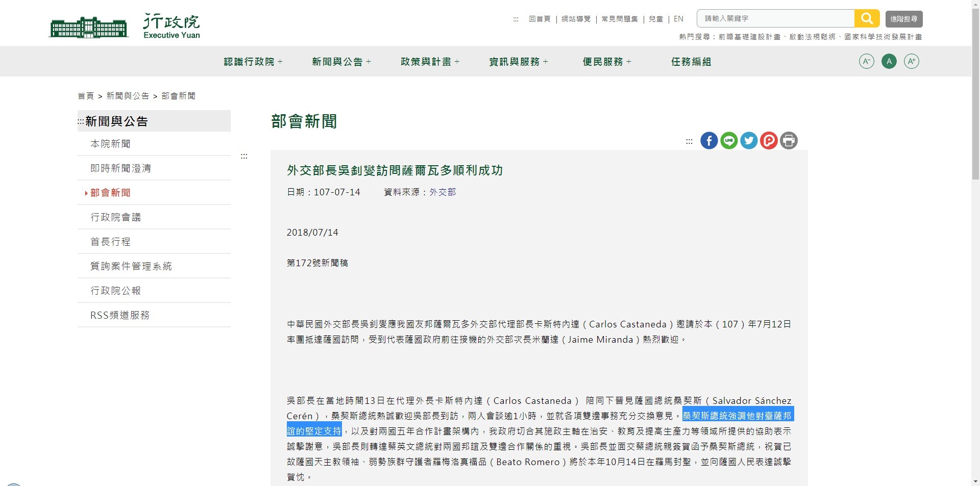
Task: Click the printer icon to print
Action: coord(789,141)
